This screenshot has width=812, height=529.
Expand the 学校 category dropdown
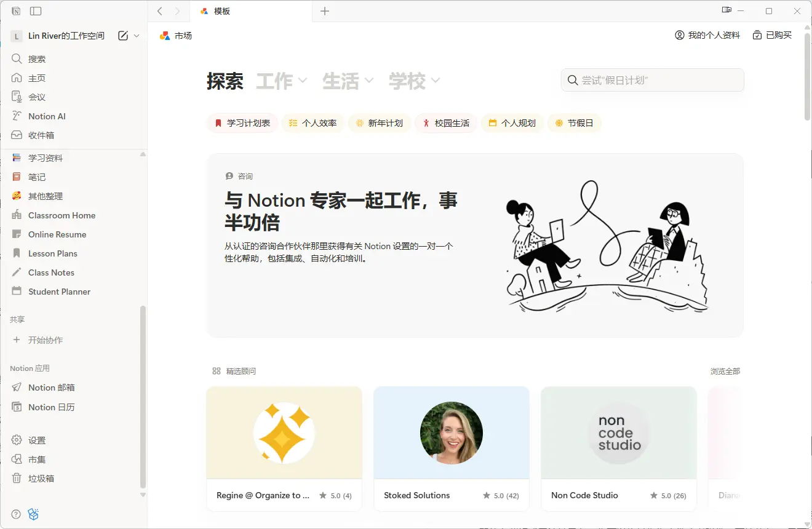pyautogui.click(x=415, y=81)
